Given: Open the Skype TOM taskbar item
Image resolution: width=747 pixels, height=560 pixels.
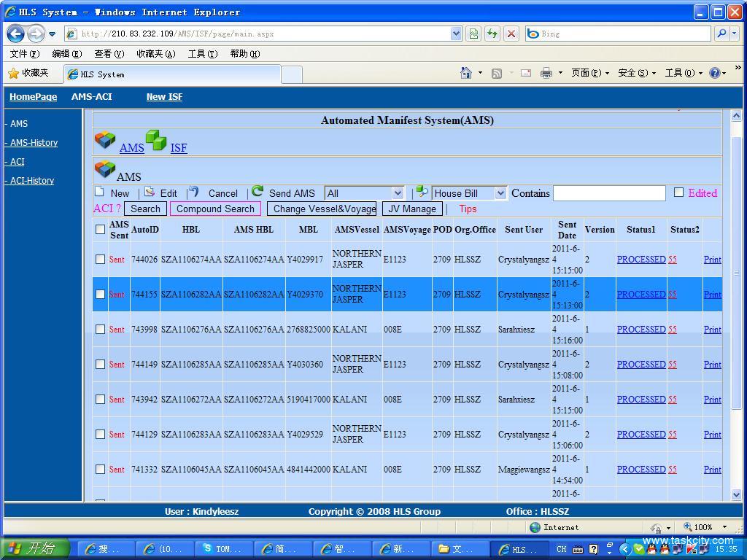Looking at the screenshot, I should point(222,549).
